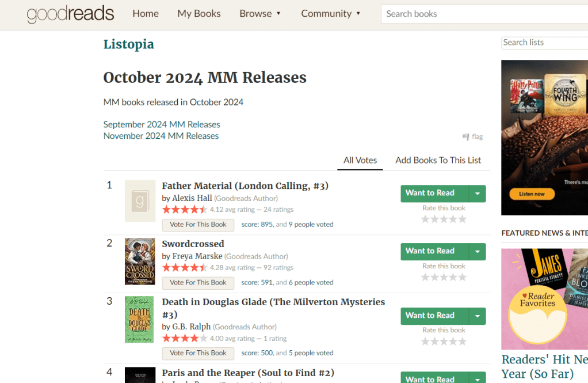
Task: Open the September 2024 MM Releases list
Action: (162, 124)
